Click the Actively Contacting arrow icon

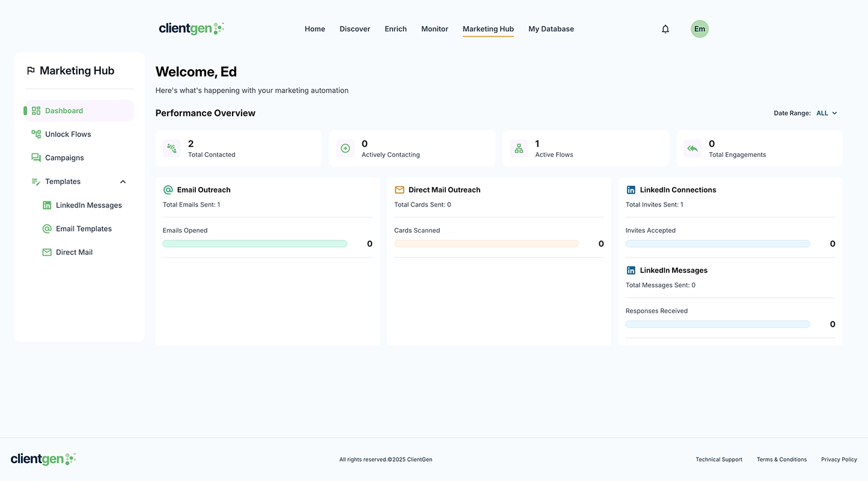pyautogui.click(x=345, y=149)
